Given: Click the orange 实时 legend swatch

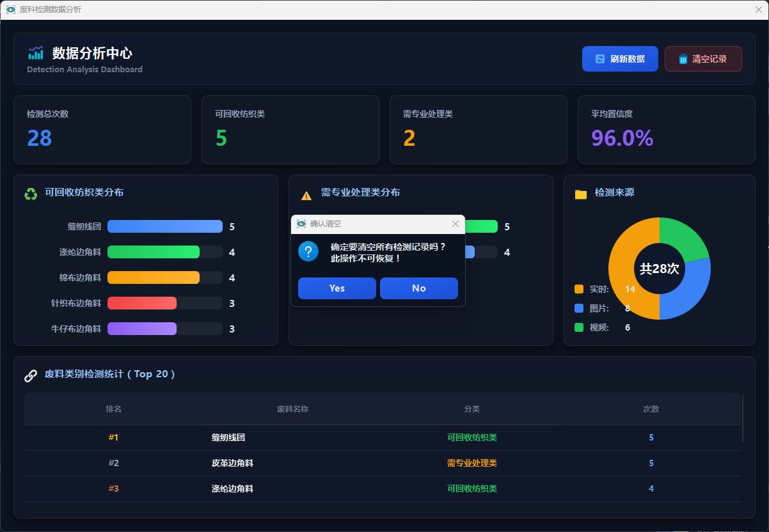Looking at the screenshot, I should (x=579, y=289).
